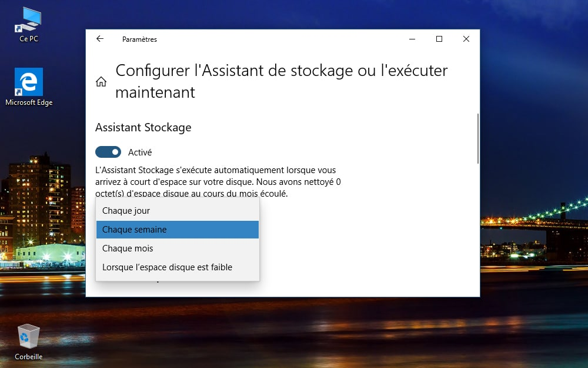This screenshot has width=588, height=368.
Task: Choose Chaque semaine in the dropdown list
Action: [135, 230]
